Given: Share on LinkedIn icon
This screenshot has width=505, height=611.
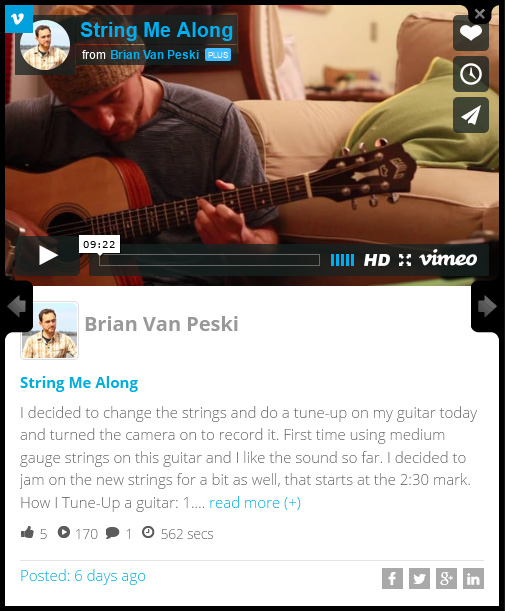Looking at the screenshot, I should point(473,578).
